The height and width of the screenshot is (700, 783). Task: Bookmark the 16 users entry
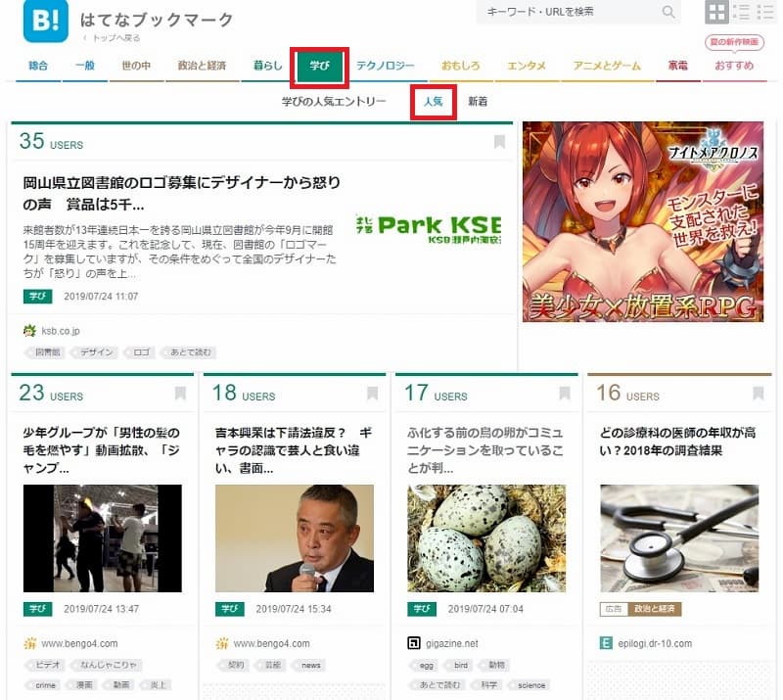click(758, 394)
